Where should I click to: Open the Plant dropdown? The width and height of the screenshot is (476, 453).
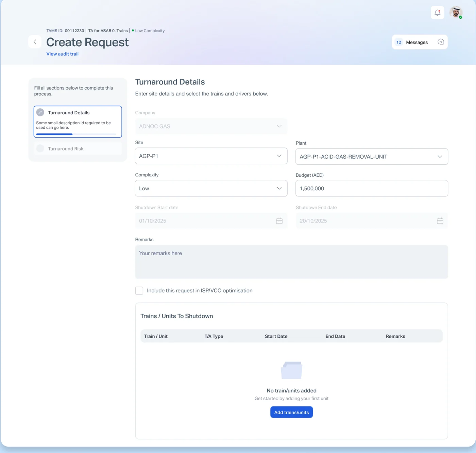pos(372,157)
